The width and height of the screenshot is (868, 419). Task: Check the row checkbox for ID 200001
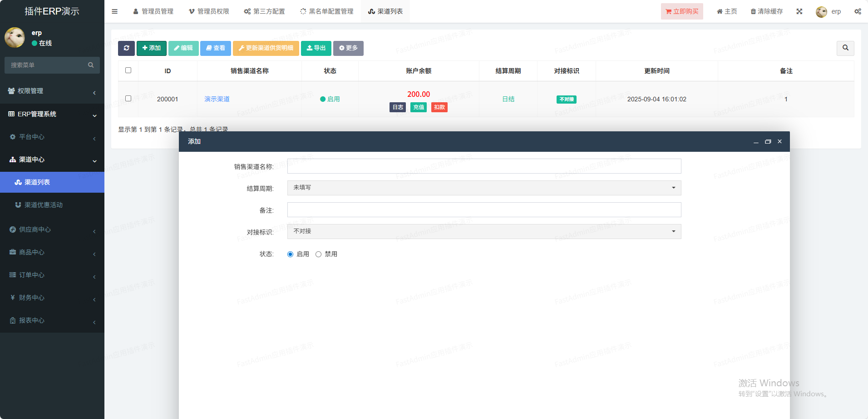click(x=128, y=99)
